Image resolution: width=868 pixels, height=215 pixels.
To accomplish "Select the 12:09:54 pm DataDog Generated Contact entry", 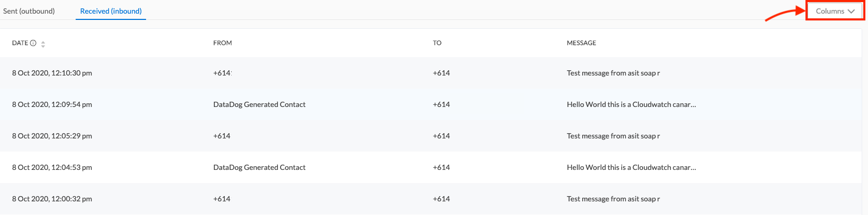I will pyautogui.click(x=260, y=104).
